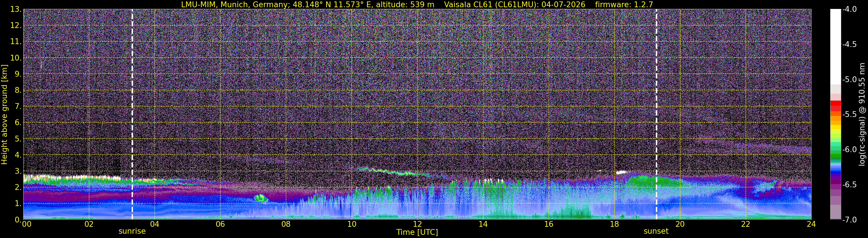Image resolution: width=868 pixels, height=238 pixels.
Task: Click the '10' time tick label
Action: [x=352, y=224]
